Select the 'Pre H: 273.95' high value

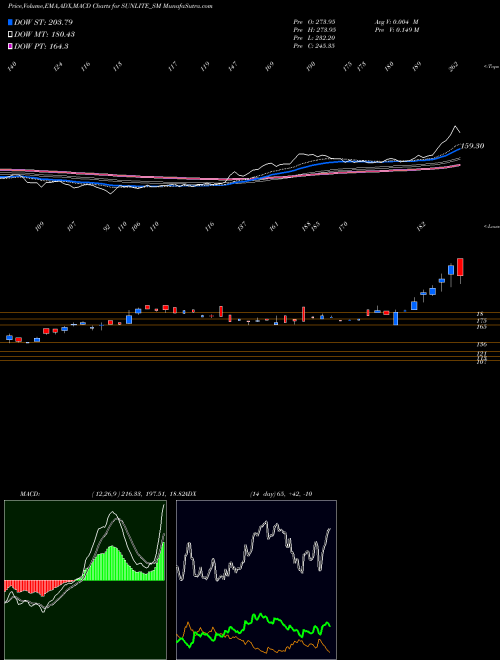(x=314, y=30)
